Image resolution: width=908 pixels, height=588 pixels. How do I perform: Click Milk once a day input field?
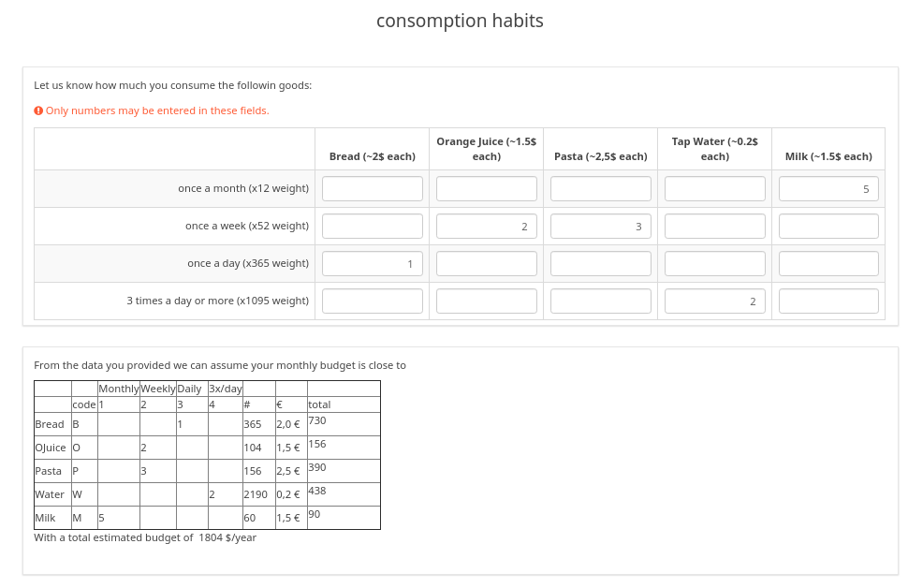click(828, 263)
